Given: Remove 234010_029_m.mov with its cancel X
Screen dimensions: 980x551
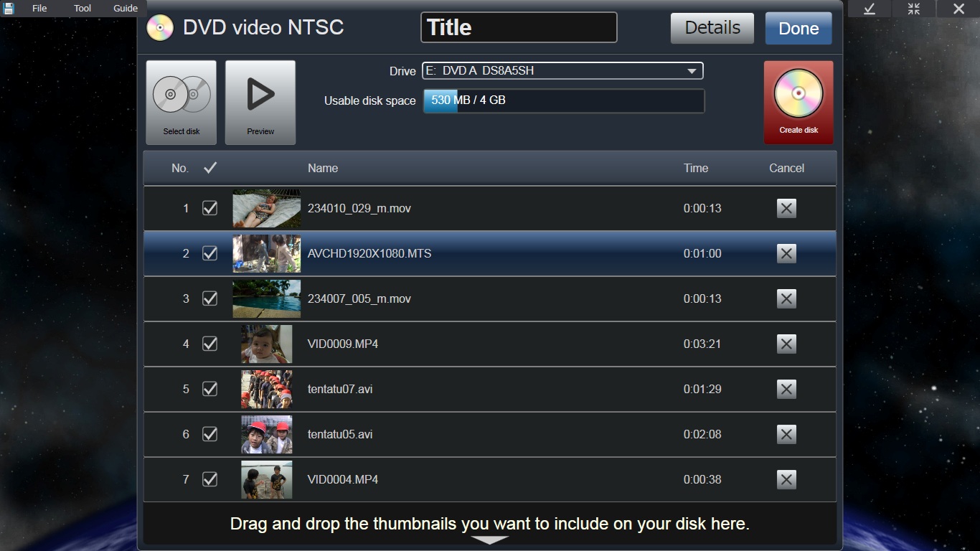Looking at the screenshot, I should (786, 208).
